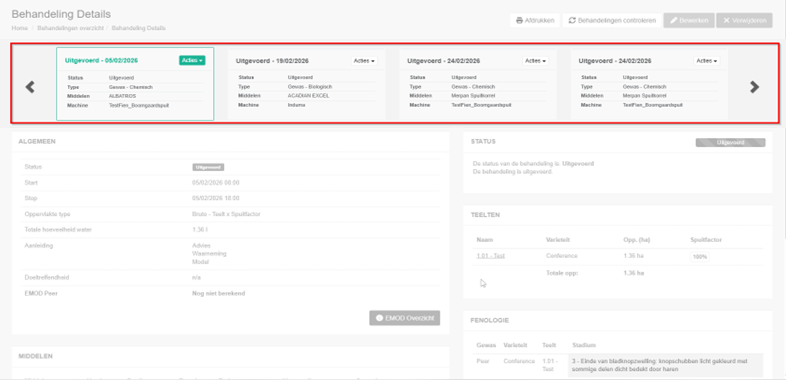The image size is (786, 380).
Task: Select the Uitgevoerd - 05/02/2026 treatment card
Action: [135, 84]
